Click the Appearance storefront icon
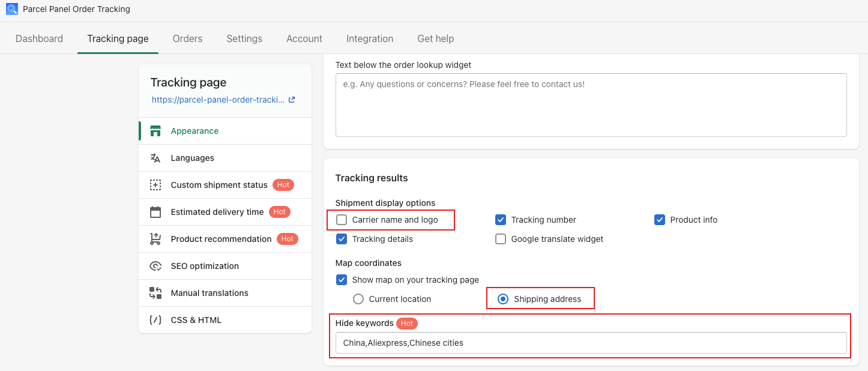Screen dimensions: 868x371 coord(155,131)
